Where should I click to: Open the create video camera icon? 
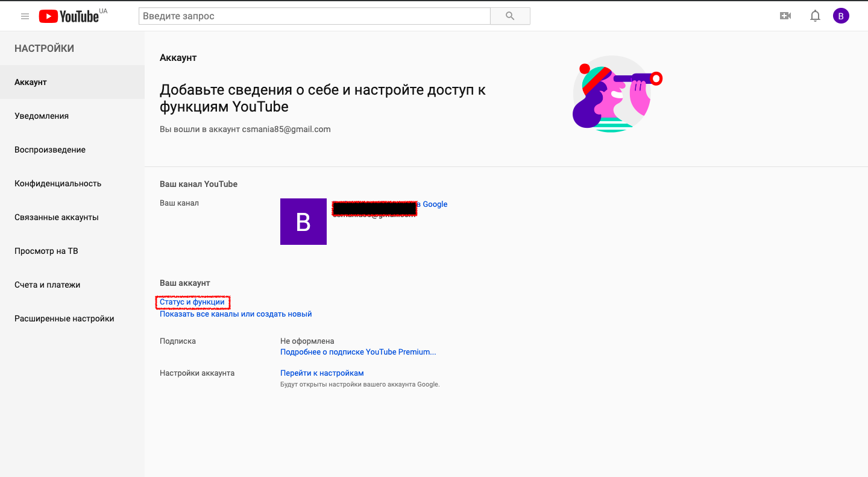pos(785,16)
